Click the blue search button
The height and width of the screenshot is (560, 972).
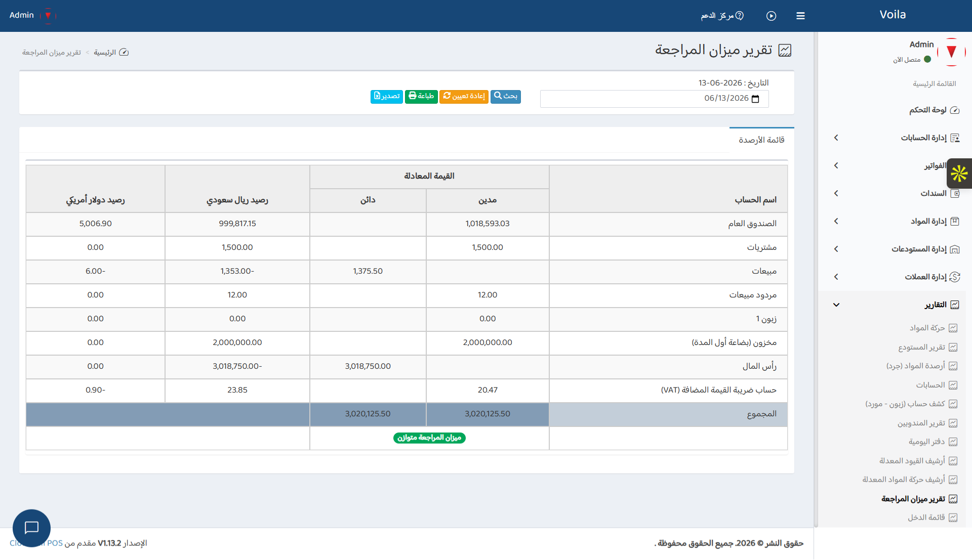[505, 96]
